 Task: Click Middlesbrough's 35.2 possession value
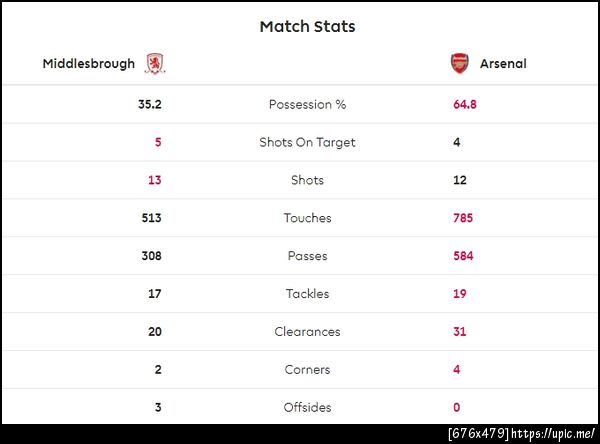pyautogui.click(x=150, y=104)
